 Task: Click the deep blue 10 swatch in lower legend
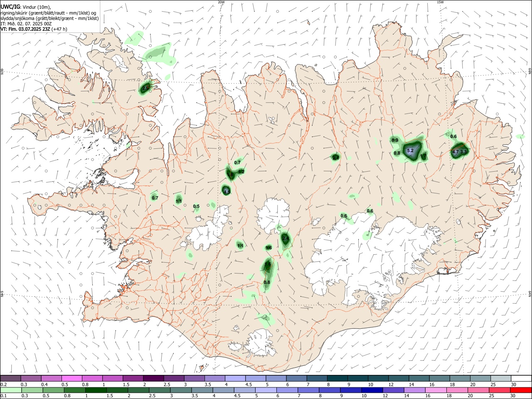coord(372,390)
